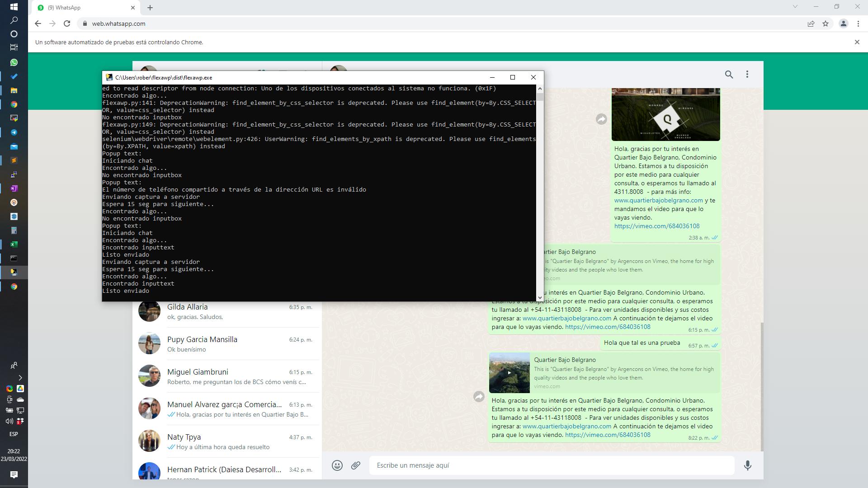Open the vimeo link in the 2:38 a. m. message
This screenshot has height=488, width=868.
click(x=656, y=226)
